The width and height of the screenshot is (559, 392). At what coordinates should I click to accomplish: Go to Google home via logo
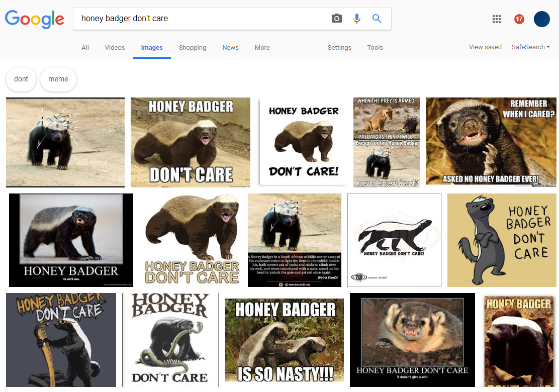pyautogui.click(x=35, y=19)
